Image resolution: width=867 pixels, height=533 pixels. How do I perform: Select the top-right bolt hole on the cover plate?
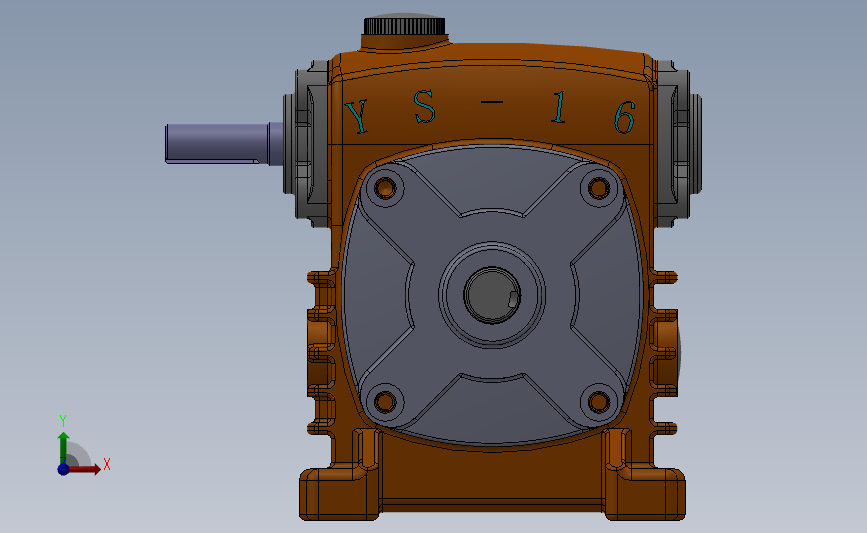(x=598, y=188)
